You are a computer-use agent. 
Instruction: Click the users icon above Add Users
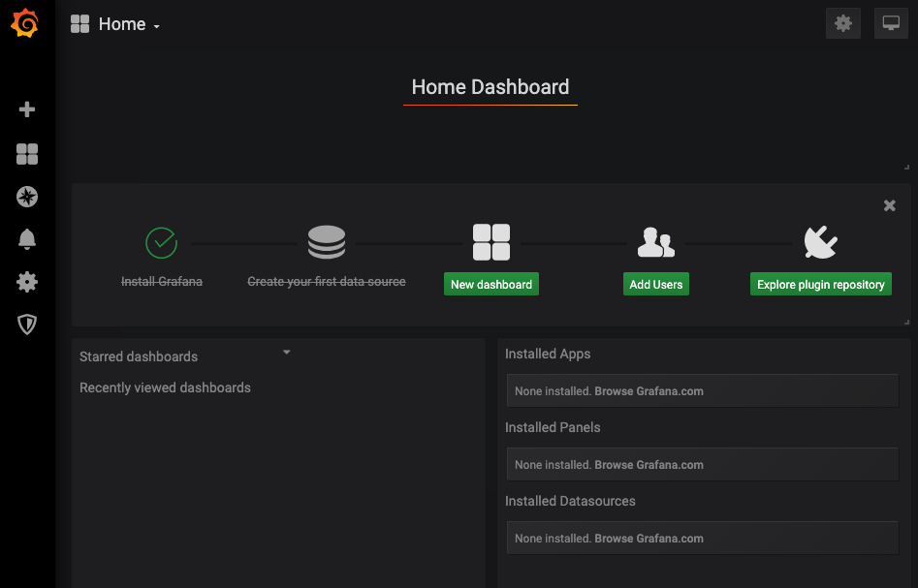[x=655, y=242]
